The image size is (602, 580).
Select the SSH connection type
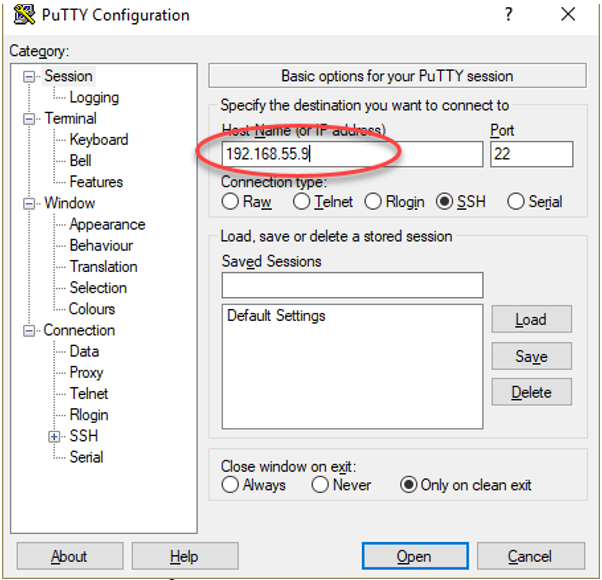[445, 202]
